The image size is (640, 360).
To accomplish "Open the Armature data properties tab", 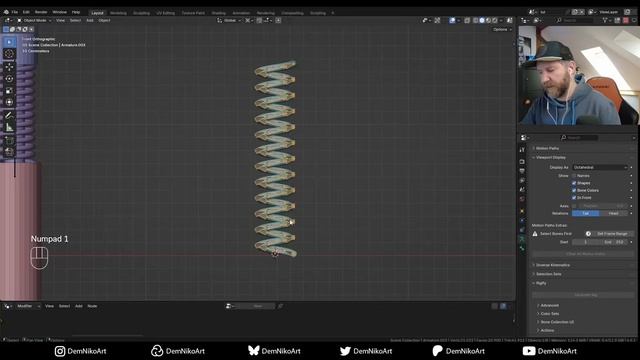I will coord(522,239).
